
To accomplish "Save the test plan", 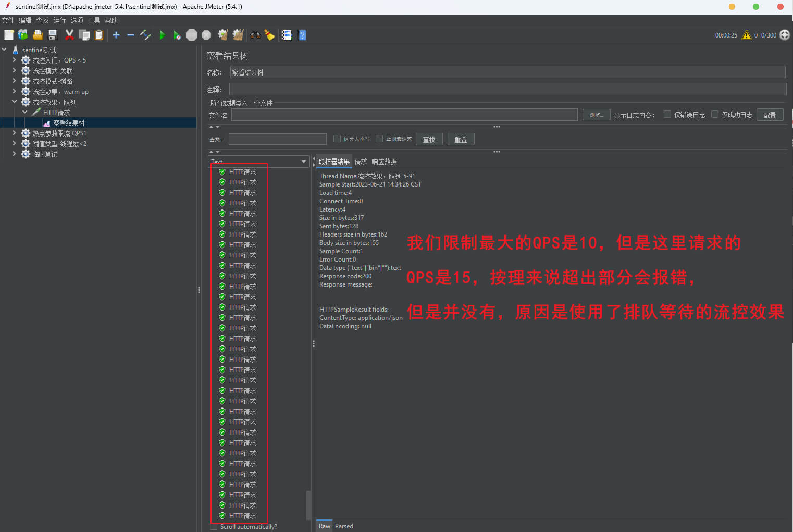I will pos(53,35).
